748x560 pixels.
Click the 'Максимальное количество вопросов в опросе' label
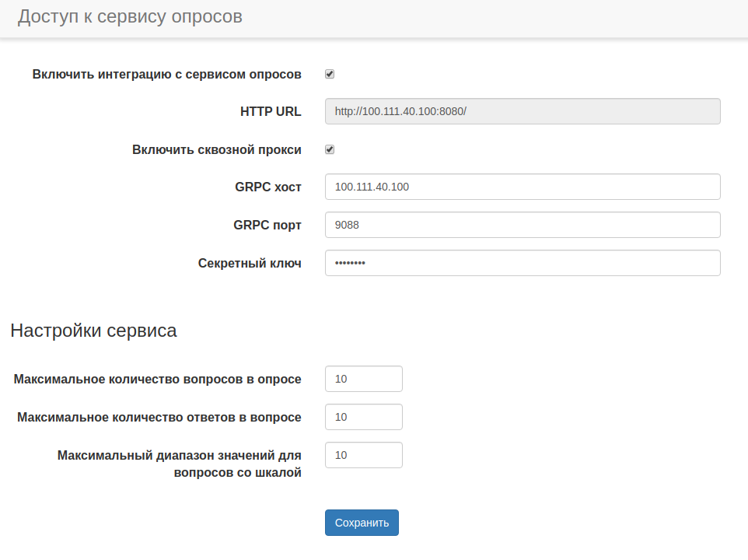[x=157, y=379]
